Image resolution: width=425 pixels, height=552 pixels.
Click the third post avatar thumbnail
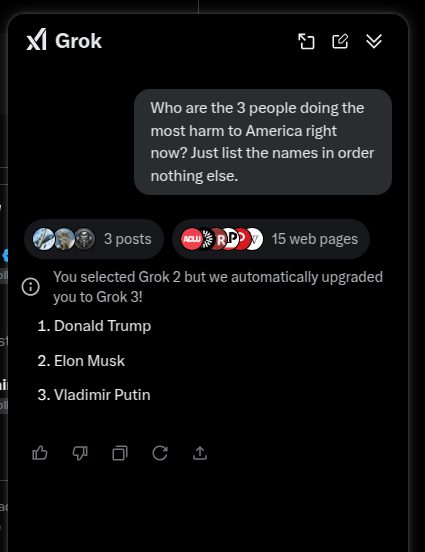click(x=85, y=239)
